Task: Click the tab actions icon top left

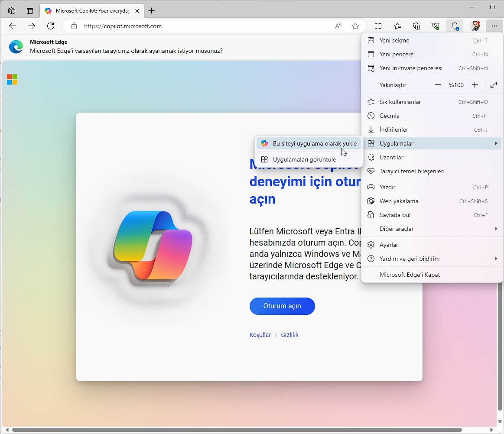Action: [11, 10]
